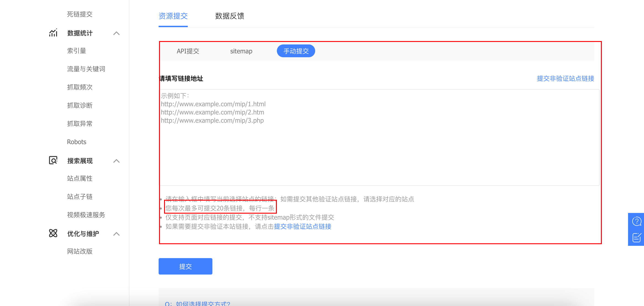Viewport: 644px width, 306px height.
Task: Choose the API提交 submission mode
Action: point(188,51)
